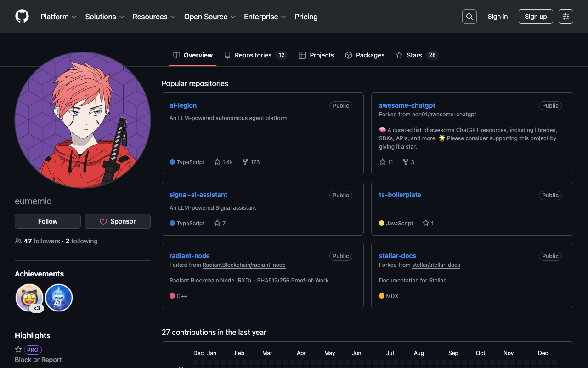Switch to the Stars tab

coord(417,55)
